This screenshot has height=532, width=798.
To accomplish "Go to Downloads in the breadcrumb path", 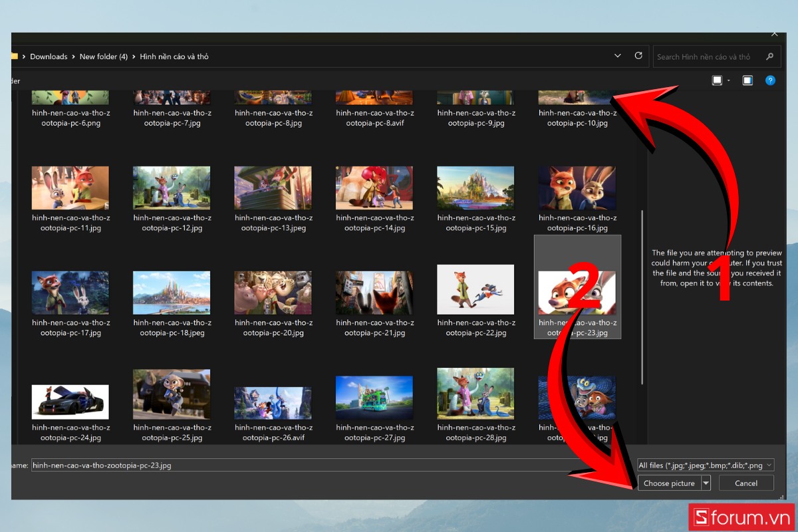I will click(x=49, y=57).
